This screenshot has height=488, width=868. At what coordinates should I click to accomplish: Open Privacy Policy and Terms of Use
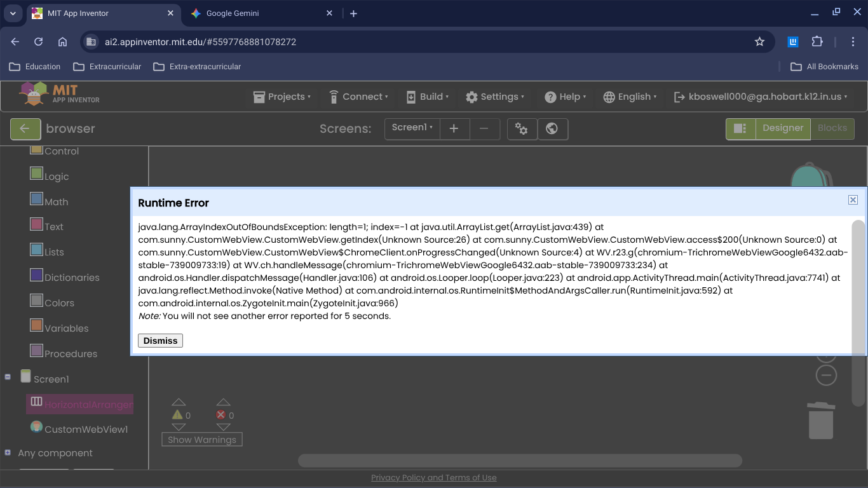[x=434, y=478]
